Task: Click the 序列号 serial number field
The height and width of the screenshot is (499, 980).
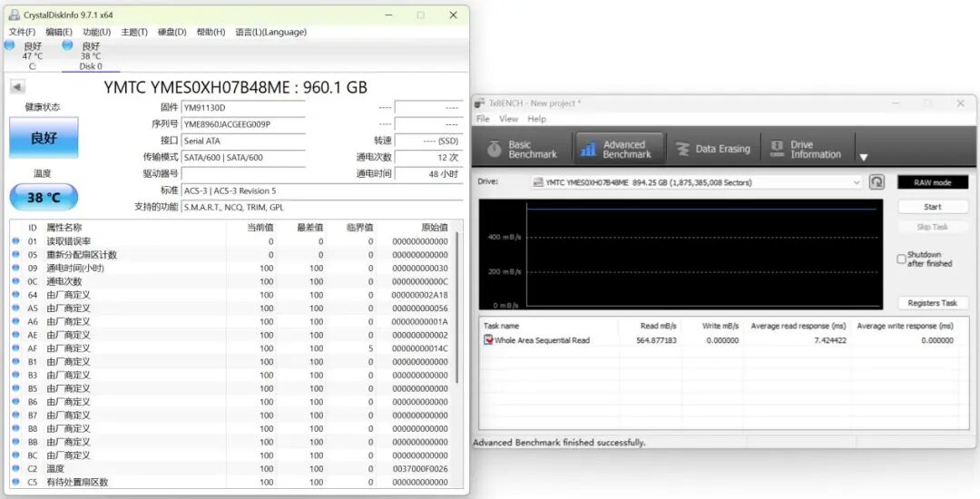Action: click(243, 124)
